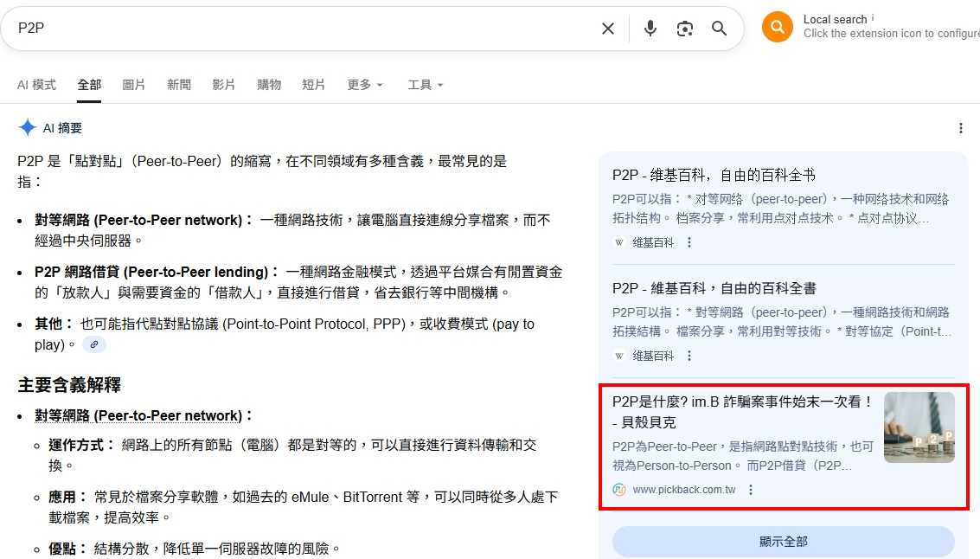Open the AI 模式 tab
The image size is (980, 559).
36,85
